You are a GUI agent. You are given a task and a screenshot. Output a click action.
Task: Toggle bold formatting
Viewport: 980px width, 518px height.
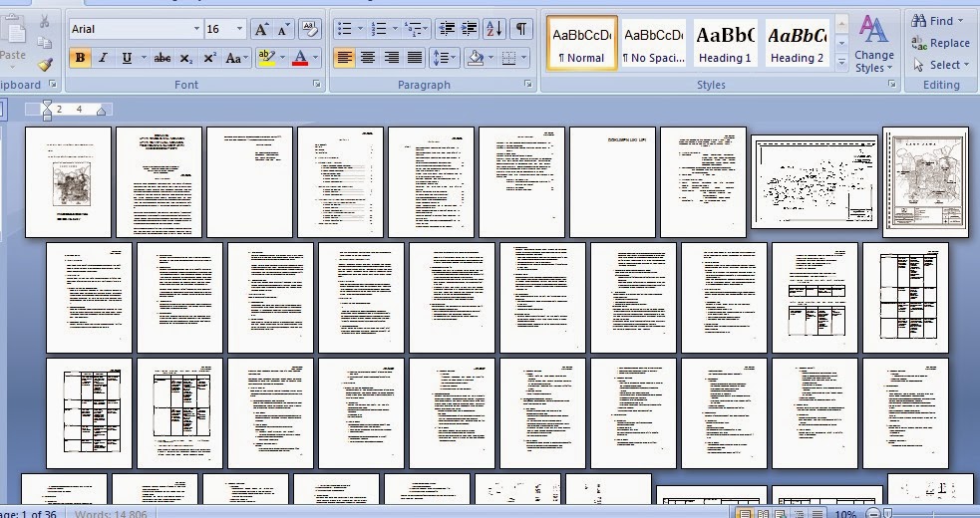(80, 58)
